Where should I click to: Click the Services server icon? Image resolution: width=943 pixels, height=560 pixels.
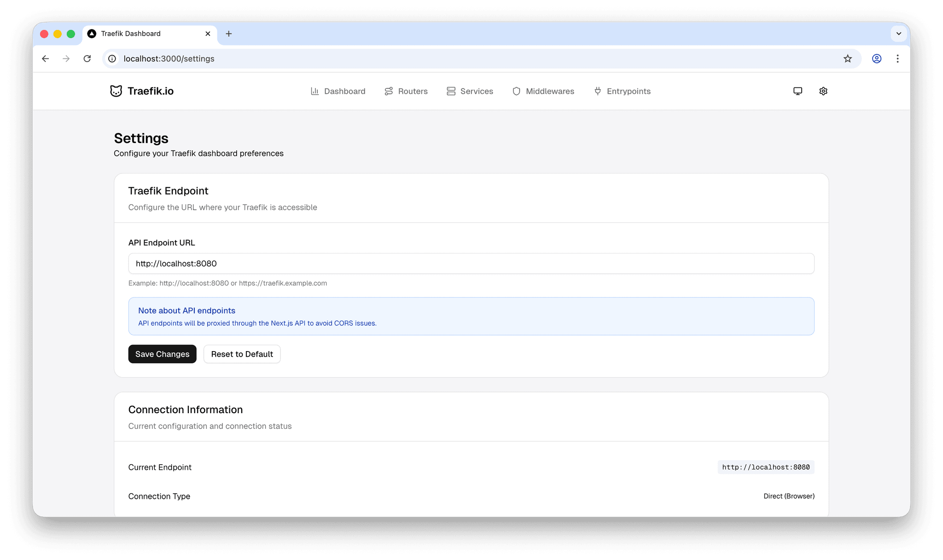(451, 91)
